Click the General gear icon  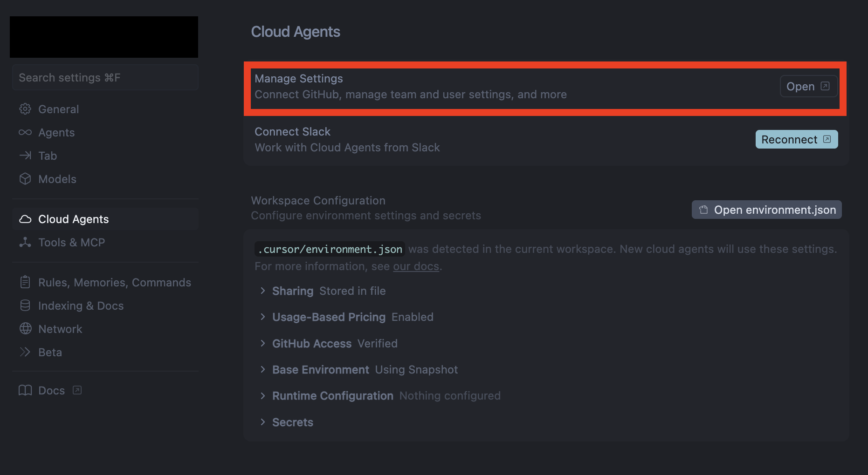[x=25, y=109]
